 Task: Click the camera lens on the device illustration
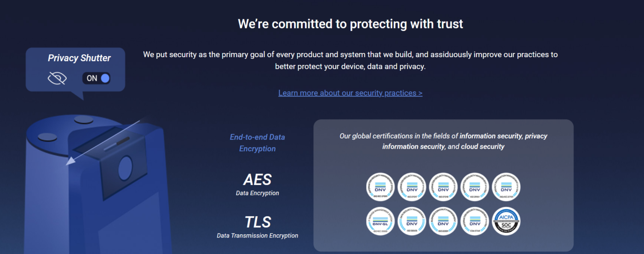click(125, 168)
